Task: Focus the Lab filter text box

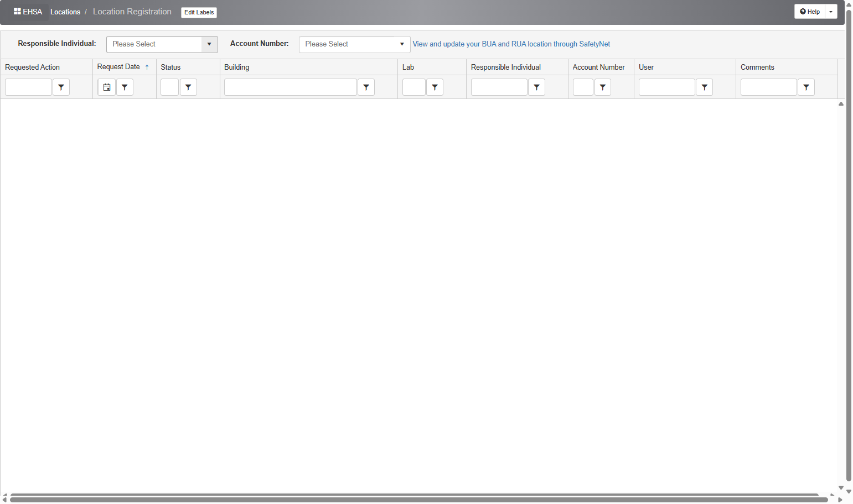Action: [414, 87]
